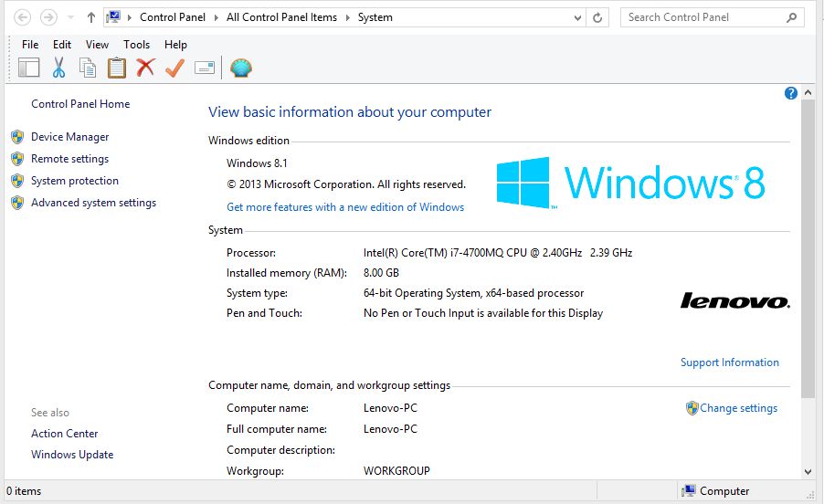
Task: Click the red X Delete icon
Action: tap(145, 68)
